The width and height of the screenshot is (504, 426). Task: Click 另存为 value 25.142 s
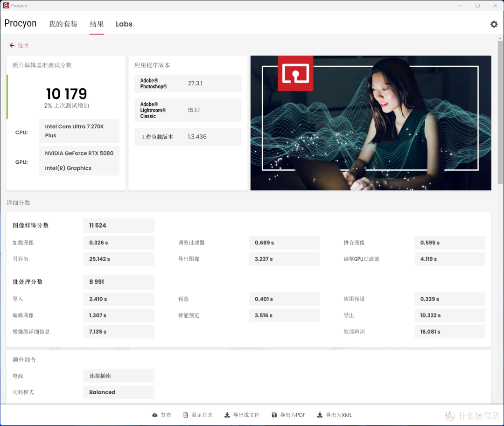click(x=119, y=259)
